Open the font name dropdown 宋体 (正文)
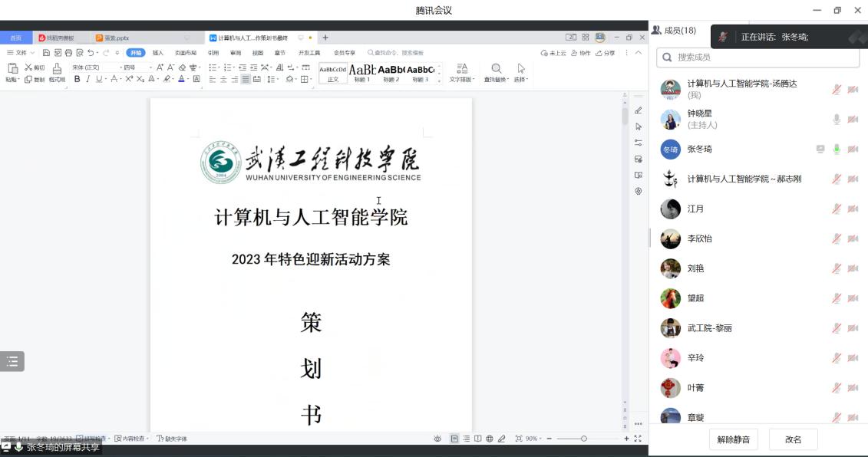 (94, 67)
